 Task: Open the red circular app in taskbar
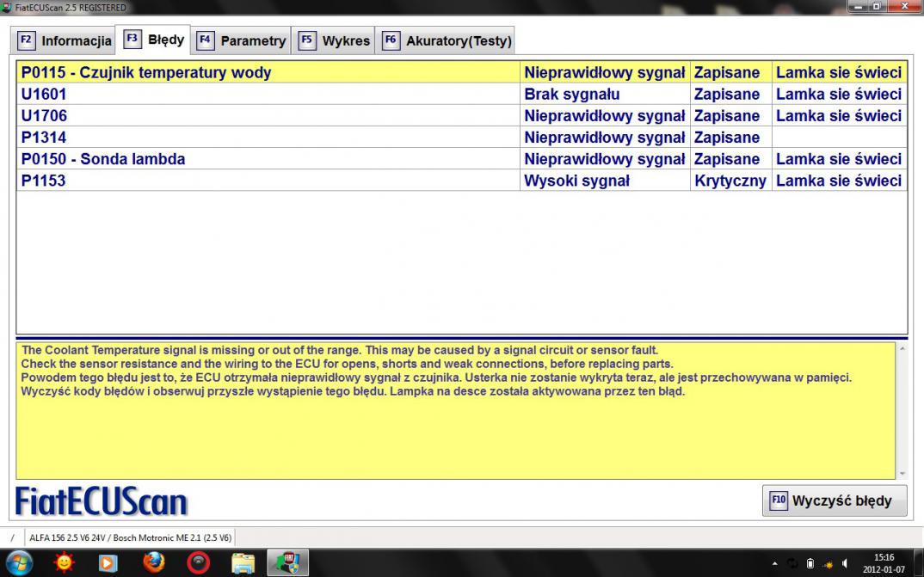click(198, 563)
